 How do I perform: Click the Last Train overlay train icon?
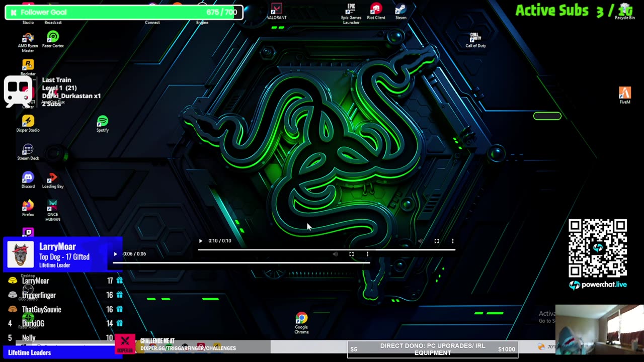click(x=18, y=91)
